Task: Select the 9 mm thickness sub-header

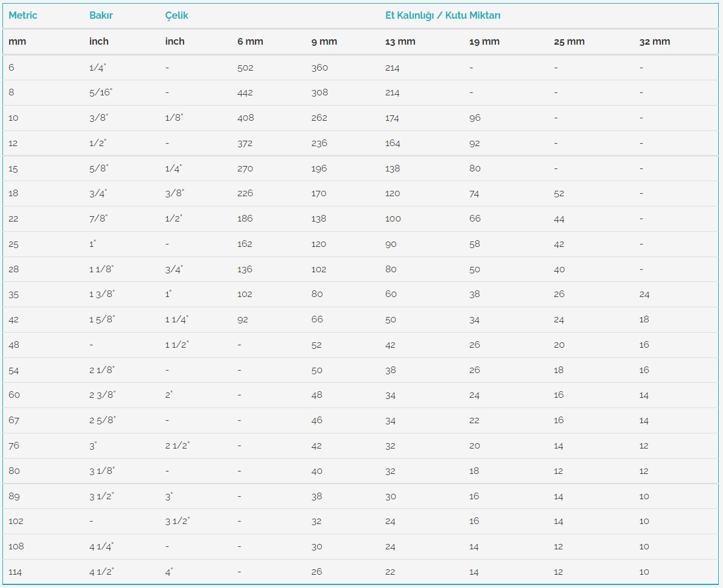Action: coord(324,42)
